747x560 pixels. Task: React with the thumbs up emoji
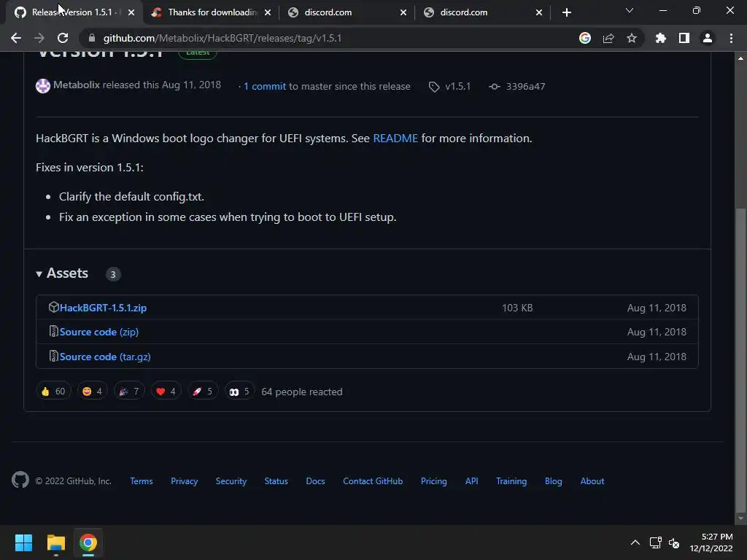53,392
